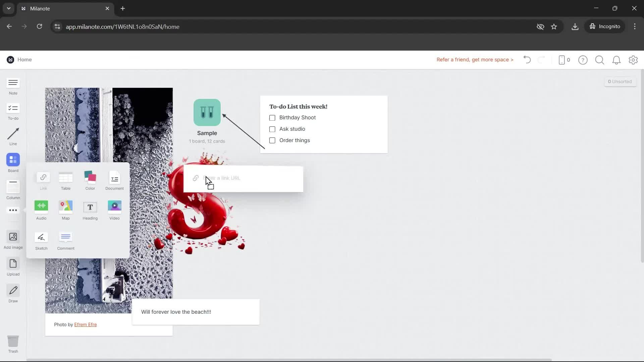Open the browser tab search dropdown

pyautogui.click(x=8, y=8)
